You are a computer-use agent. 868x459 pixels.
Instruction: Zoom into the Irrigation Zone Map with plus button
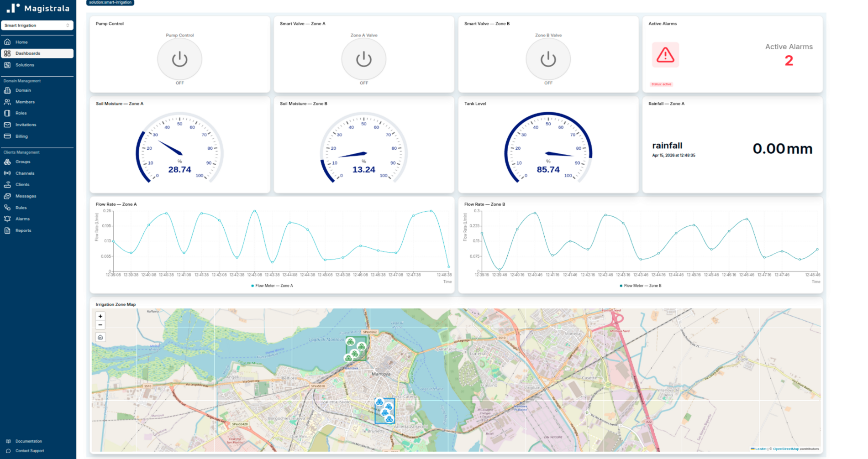click(x=100, y=316)
